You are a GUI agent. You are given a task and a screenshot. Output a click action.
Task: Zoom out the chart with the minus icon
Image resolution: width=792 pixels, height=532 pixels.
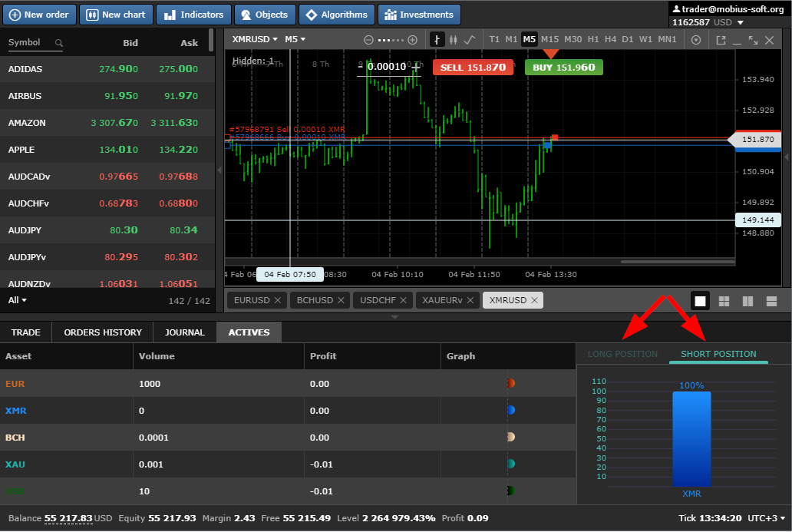pos(368,40)
